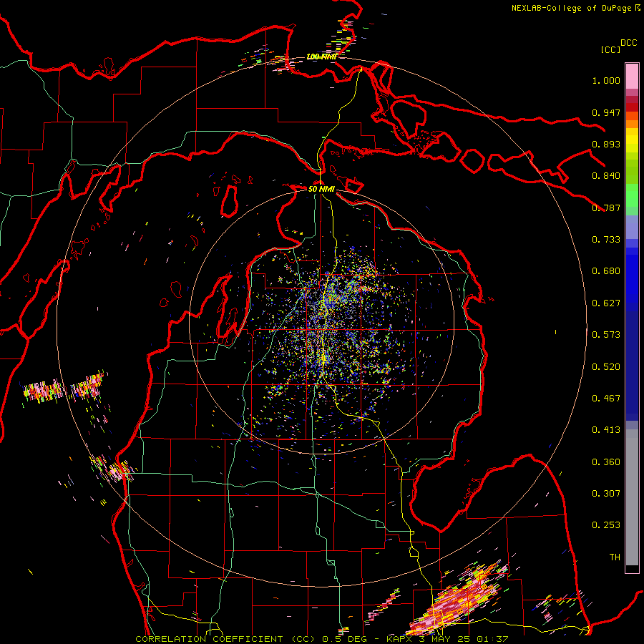Screen dimensions: 644x644
Task: Click the 0.360 scale value
Action: [606, 462]
